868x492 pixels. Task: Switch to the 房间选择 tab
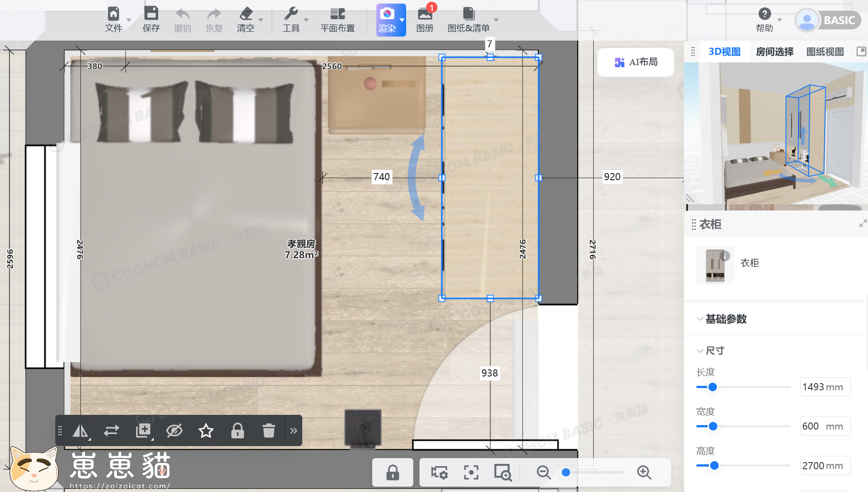pos(775,52)
